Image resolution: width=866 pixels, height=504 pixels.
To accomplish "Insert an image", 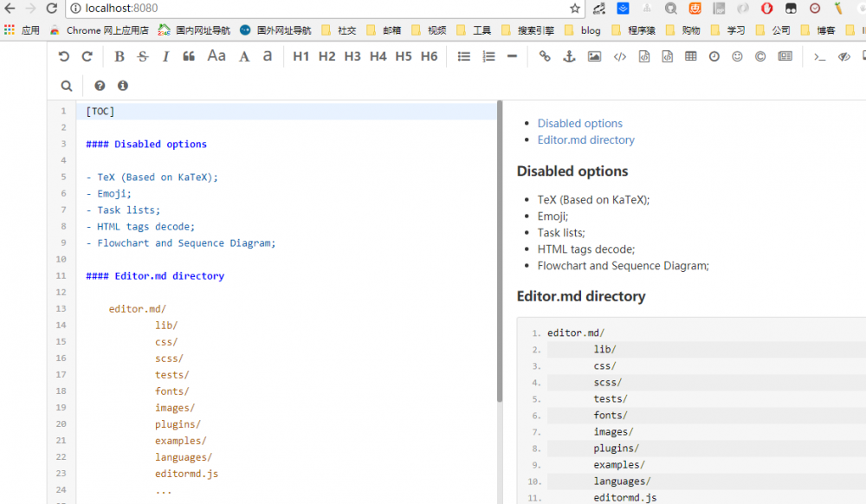I will tap(592, 55).
